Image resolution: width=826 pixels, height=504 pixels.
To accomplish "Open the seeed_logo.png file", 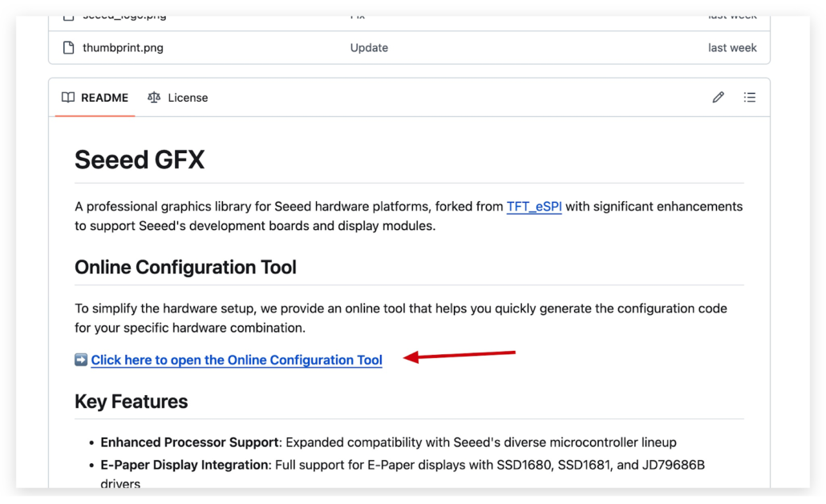I will click(120, 10).
